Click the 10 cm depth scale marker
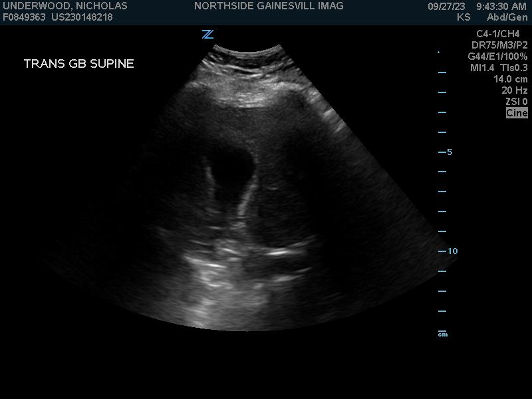Screen dimensions: 532x399 point(452,251)
